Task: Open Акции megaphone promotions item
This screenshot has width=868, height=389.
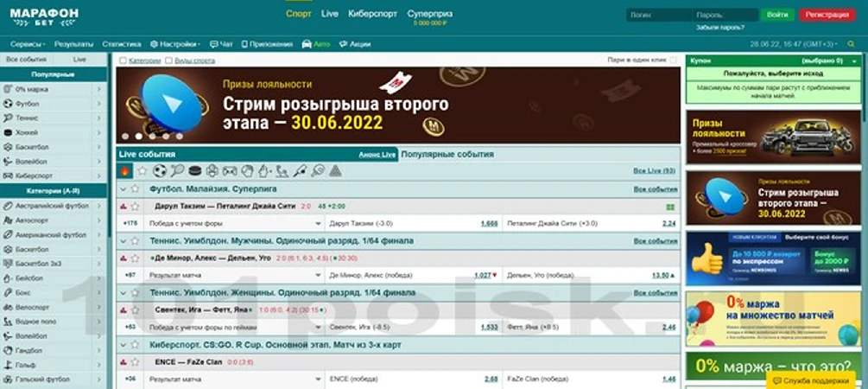Action: [x=355, y=44]
